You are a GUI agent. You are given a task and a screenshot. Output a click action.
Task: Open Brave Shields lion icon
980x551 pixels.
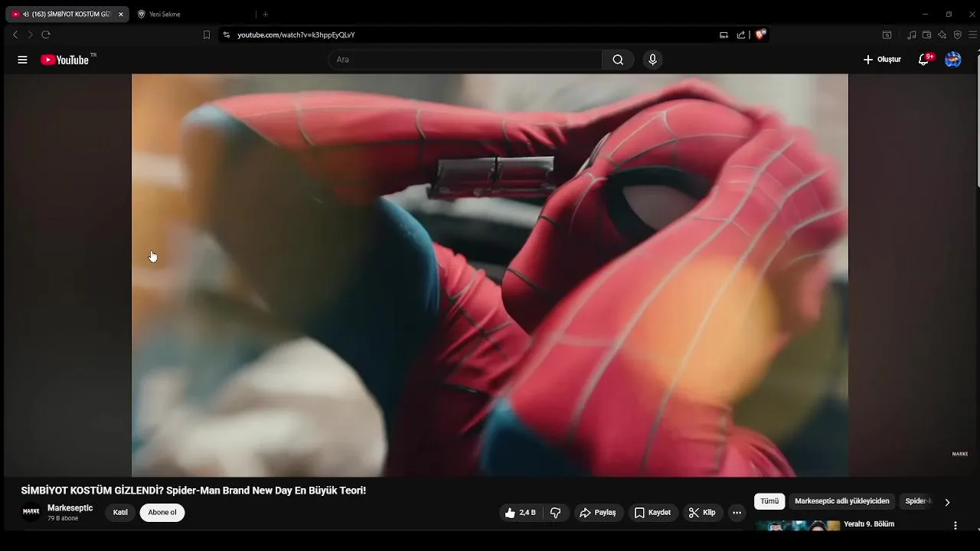coord(760,34)
